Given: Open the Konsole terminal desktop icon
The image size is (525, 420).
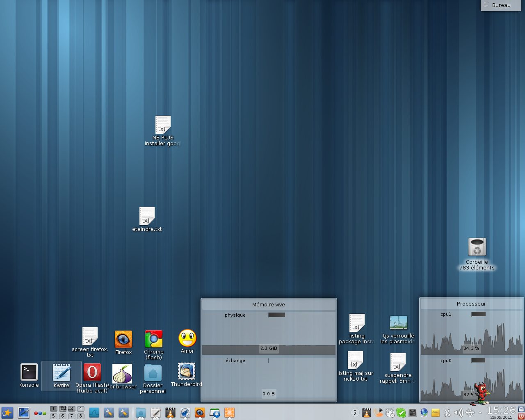Looking at the screenshot, I should point(29,372).
